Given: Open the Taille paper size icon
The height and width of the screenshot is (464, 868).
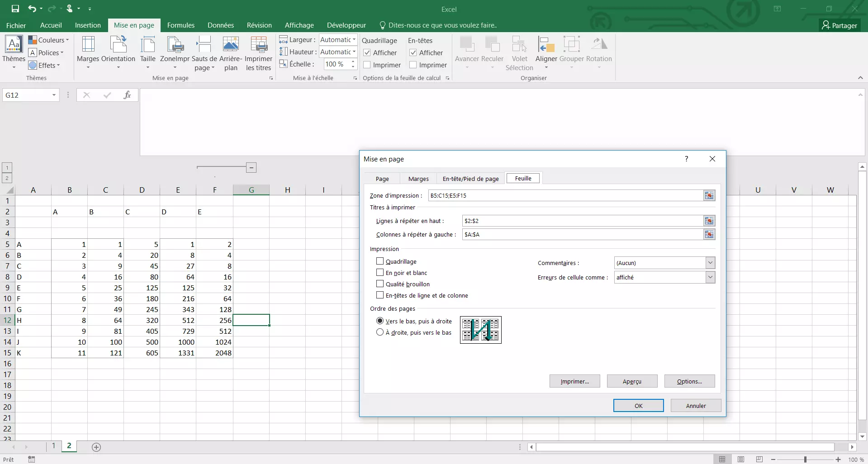Looking at the screenshot, I should (148, 45).
